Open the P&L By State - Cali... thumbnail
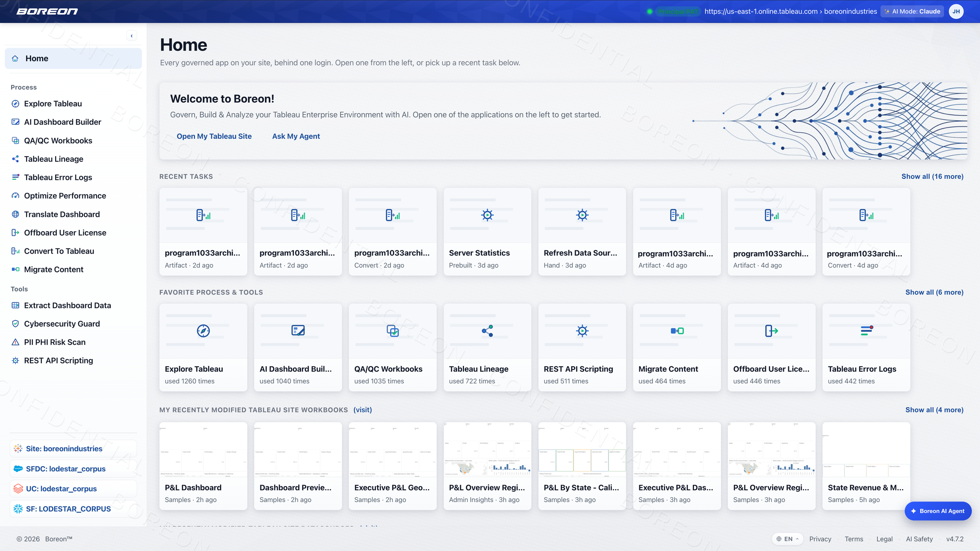The image size is (980, 551). click(x=582, y=450)
